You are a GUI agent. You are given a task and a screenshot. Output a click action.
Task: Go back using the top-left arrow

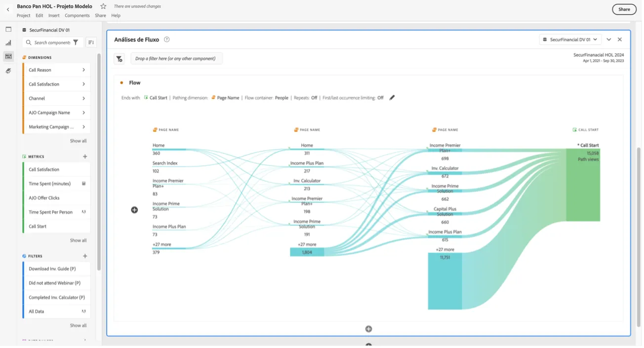coord(8,9)
